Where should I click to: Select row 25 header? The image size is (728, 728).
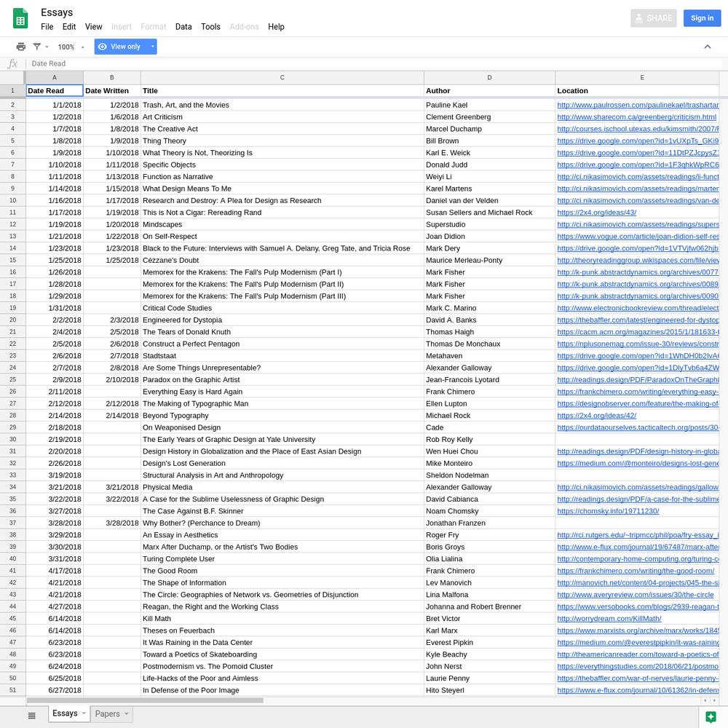click(x=12, y=379)
